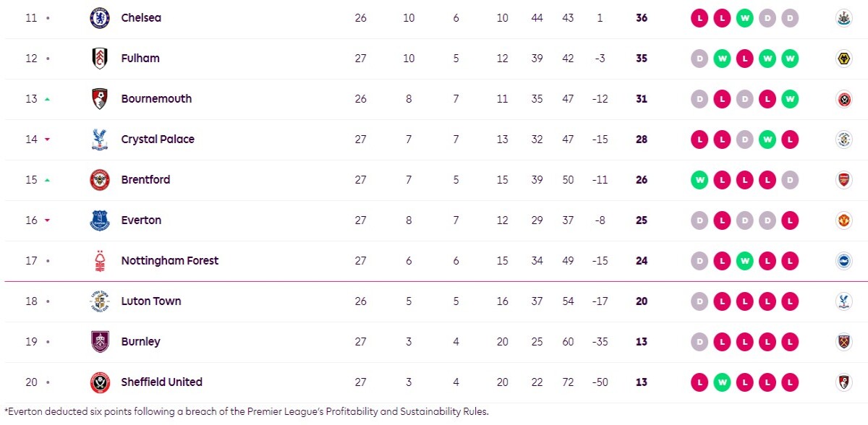The height and width of the screenshot is (425, 868).
Task: Select Crystal Palace's W form result
Action: click(x=767, y=139)
